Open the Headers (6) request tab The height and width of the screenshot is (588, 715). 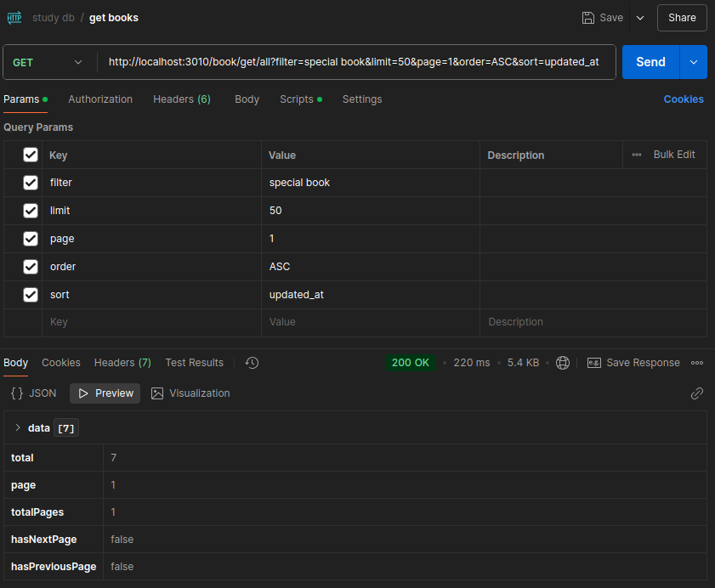click(x=182, y=99)
